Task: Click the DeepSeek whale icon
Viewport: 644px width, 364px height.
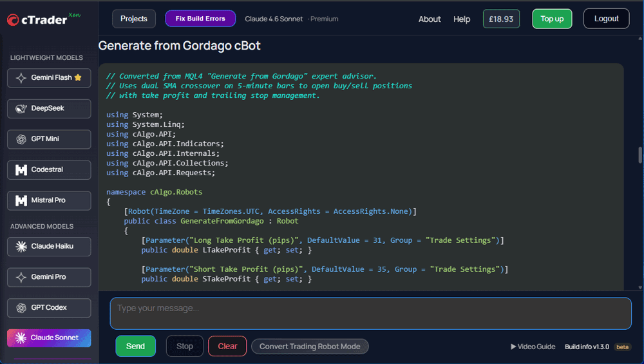Action: [x=21, y=108]
